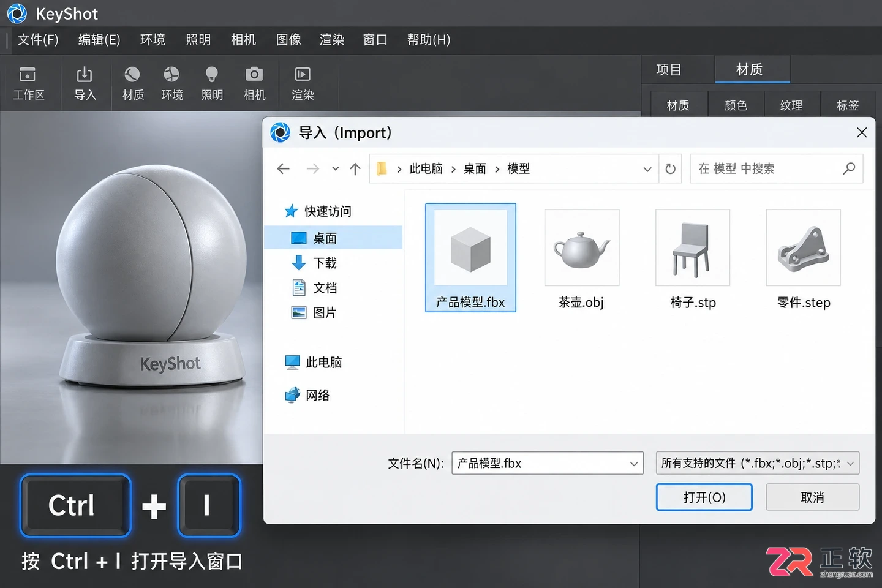This screenshot has width=882, height=588.
Task: Click the folder icon in address bar
Action: click(x=382, y=168)
